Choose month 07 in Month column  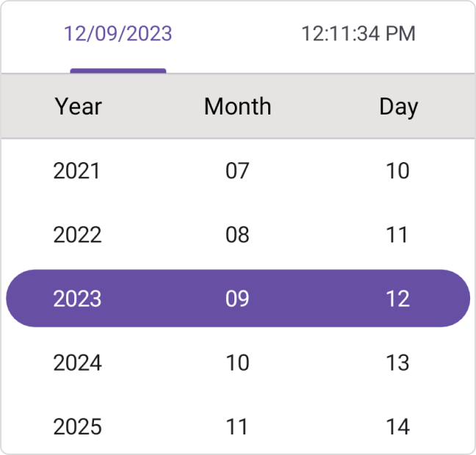(x=237, y=171)
